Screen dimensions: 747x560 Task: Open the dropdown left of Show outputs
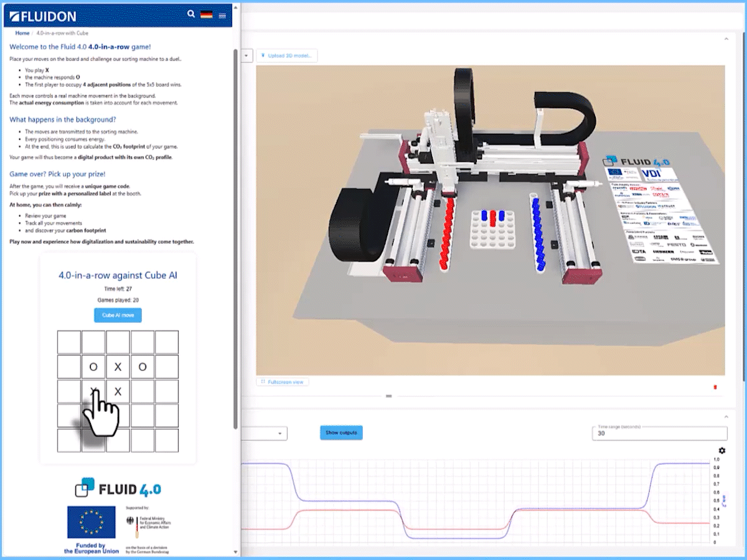point(279,433)
